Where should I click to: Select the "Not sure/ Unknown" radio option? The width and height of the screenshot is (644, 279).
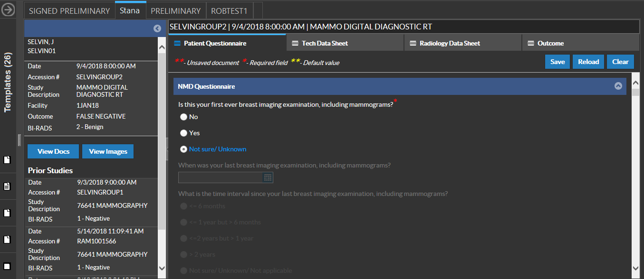coord(183,149)
